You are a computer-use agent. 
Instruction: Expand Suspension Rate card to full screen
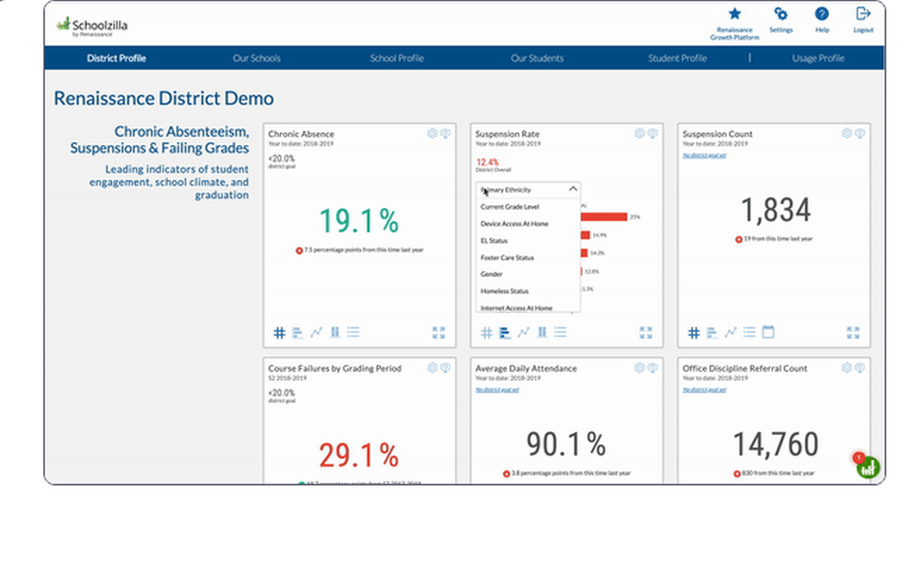[x=646, y=333]
